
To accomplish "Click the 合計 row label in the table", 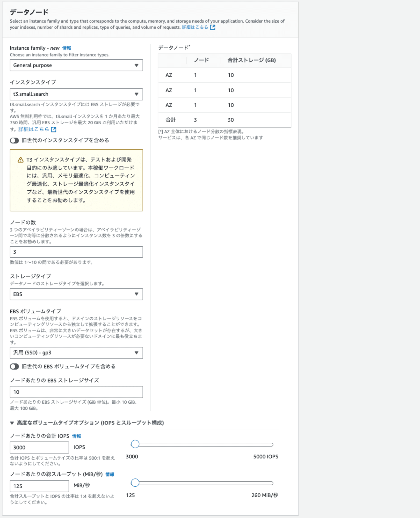I will (171, 120).
